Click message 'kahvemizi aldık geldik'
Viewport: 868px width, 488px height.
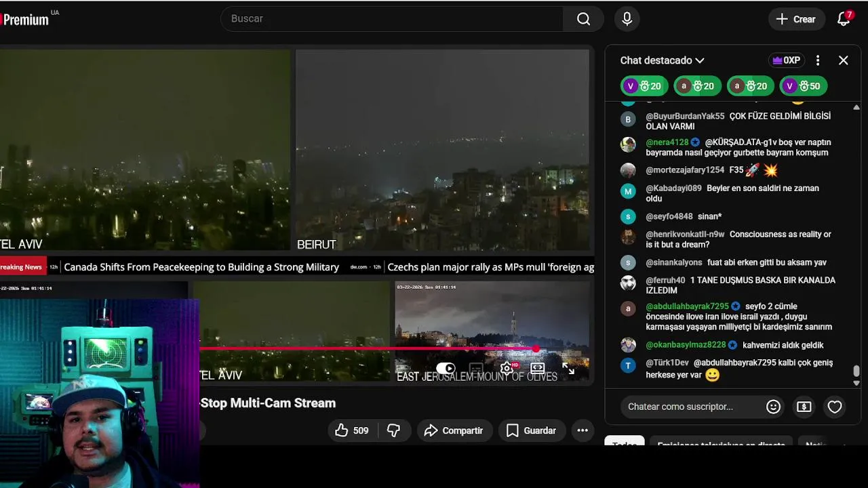tap(783, 345)
